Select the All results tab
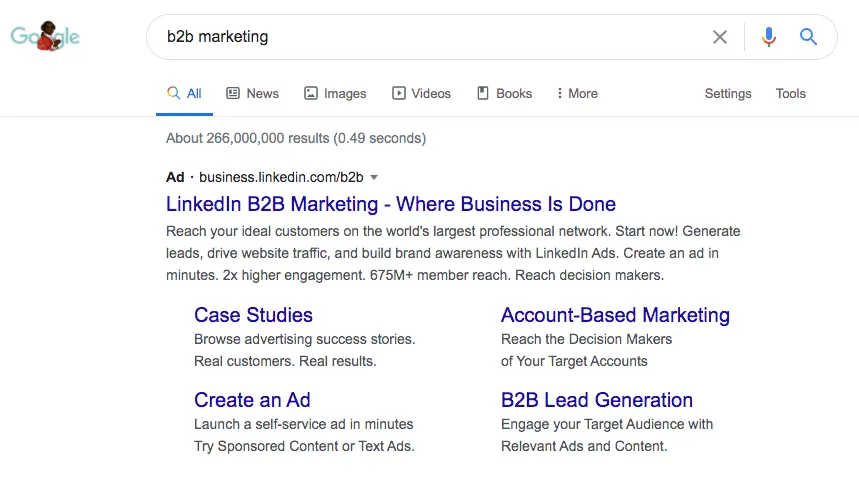Image resolution: width=859 pixels, height=477 pixels. pyautogui.click(x=185, y=93)
